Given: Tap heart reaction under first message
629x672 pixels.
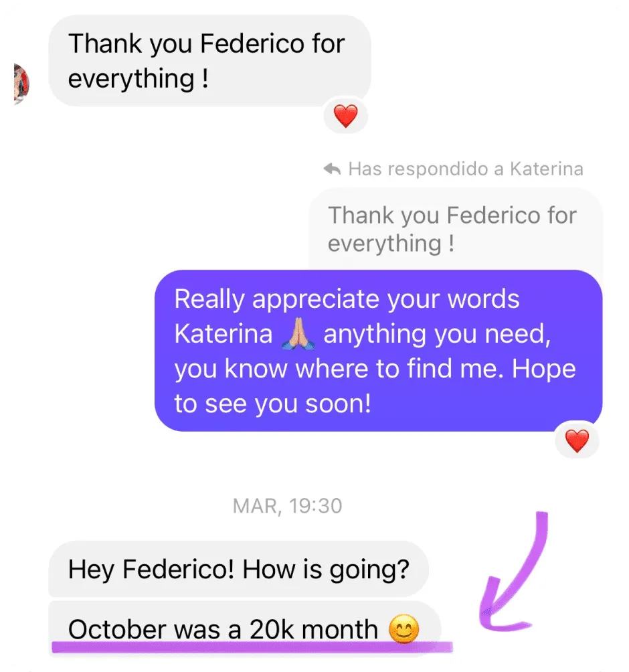Looking at the screenshot, I should coord(346,116).
